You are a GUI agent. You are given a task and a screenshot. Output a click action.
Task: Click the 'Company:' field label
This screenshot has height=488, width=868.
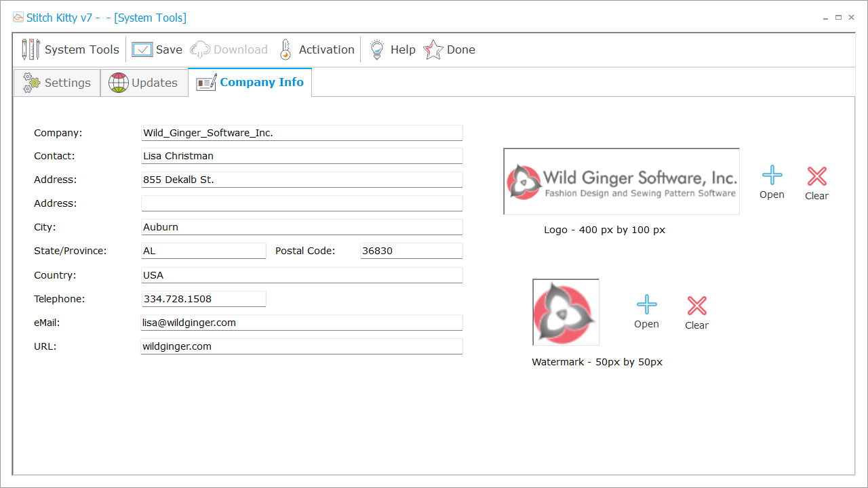[58, 133]
